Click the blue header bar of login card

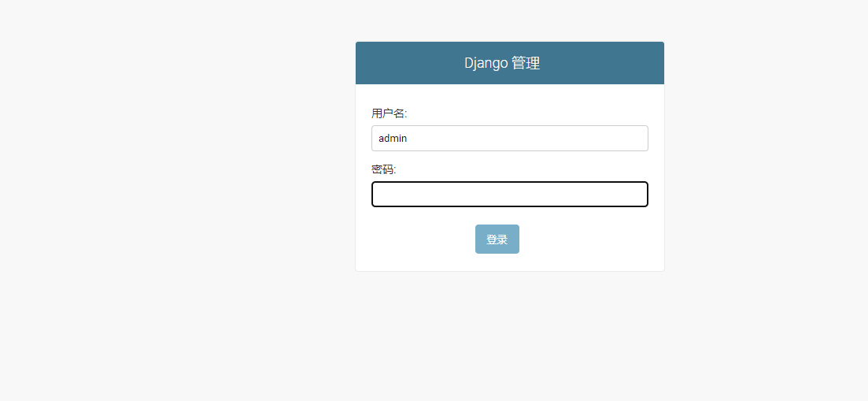tap(510, 63)
